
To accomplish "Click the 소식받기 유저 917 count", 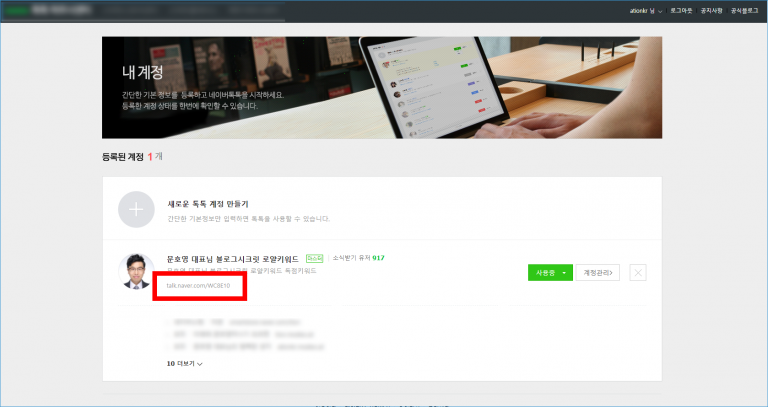I will coord(358,258).
